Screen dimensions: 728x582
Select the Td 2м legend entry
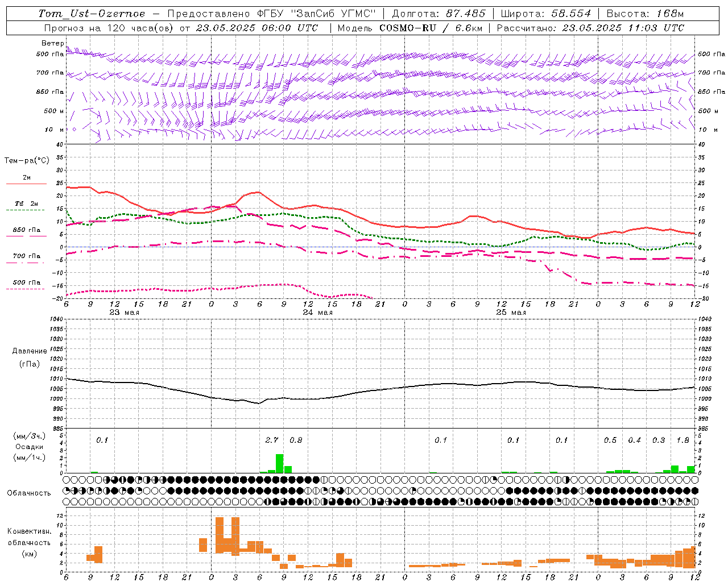(27, 203)
